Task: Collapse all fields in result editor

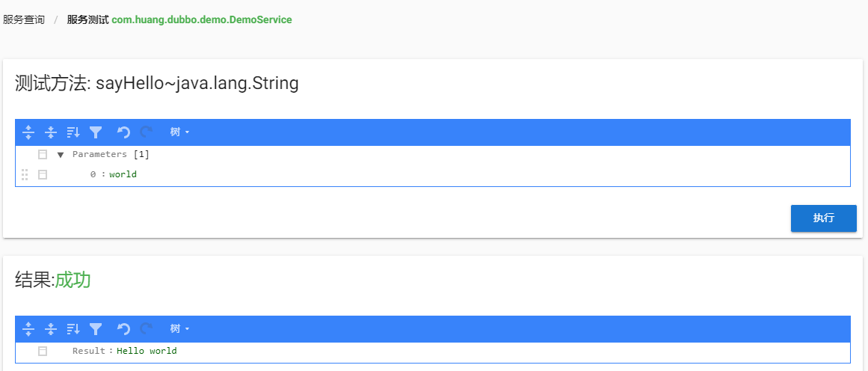Action: point(51,329)
